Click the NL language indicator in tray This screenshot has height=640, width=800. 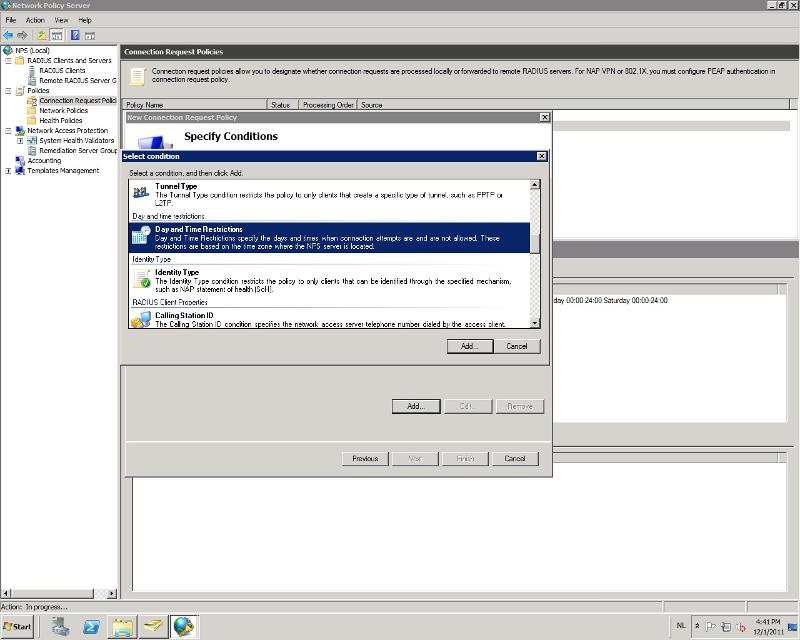coord(681,626)
